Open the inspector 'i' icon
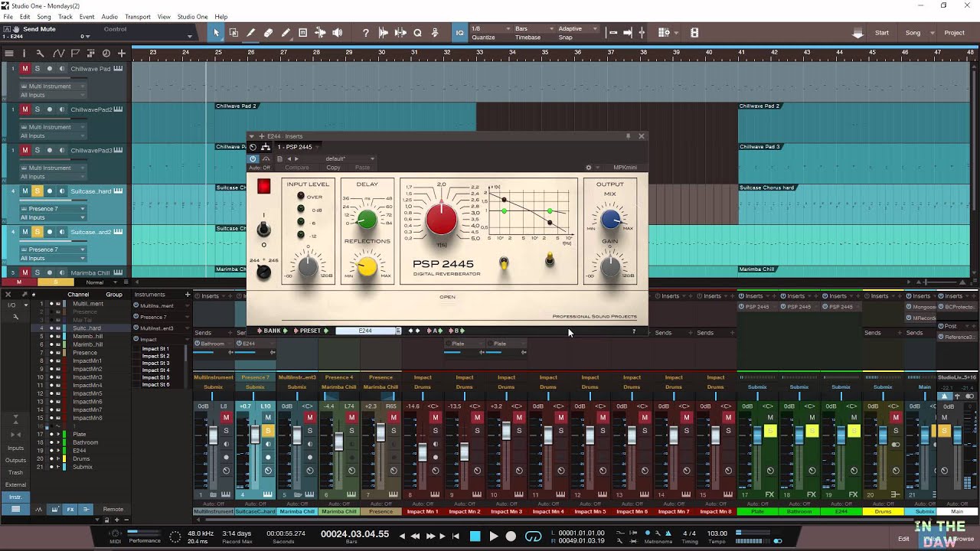The image size is (980, 551). point(24,54)
